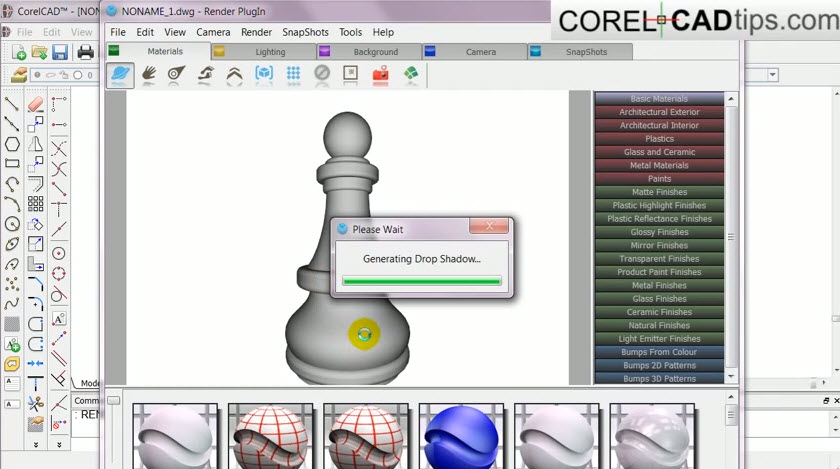Click the red camera snapshot icon
Screen dimensions: 840x469
(380, 74)
